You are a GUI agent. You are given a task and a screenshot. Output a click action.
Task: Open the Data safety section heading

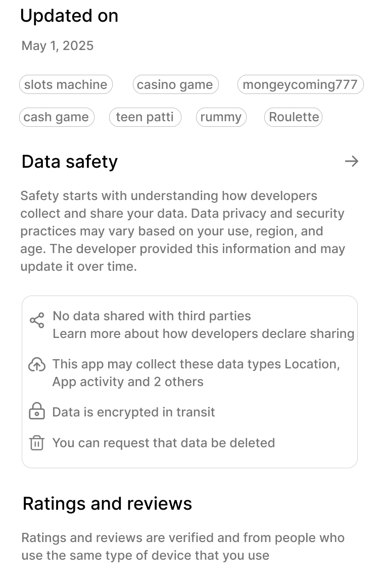point(70,162)
